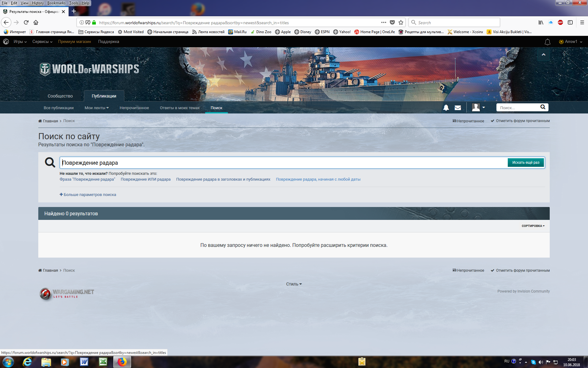Click the Adblock Plus ABP icon

(560, 22)
